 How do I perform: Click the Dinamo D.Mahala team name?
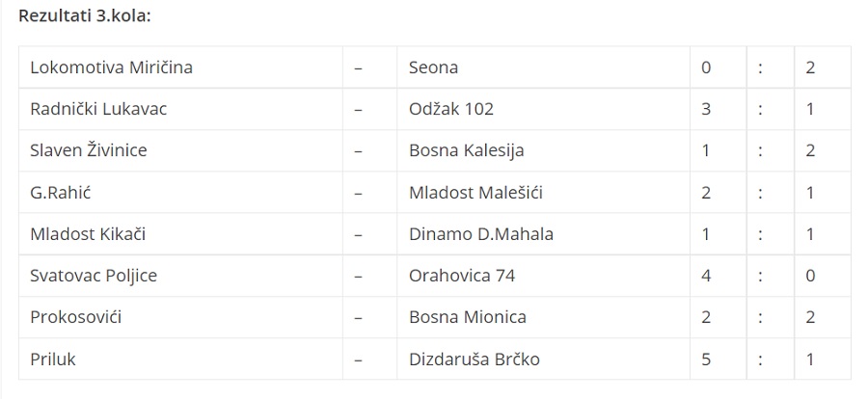tap(481, 234)
